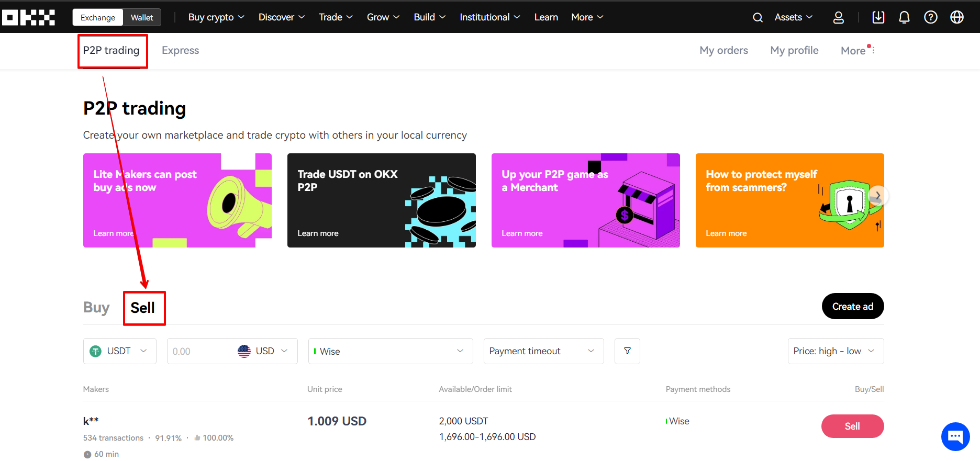
Task: Go to My orders
Action: (x=724, y=50)
